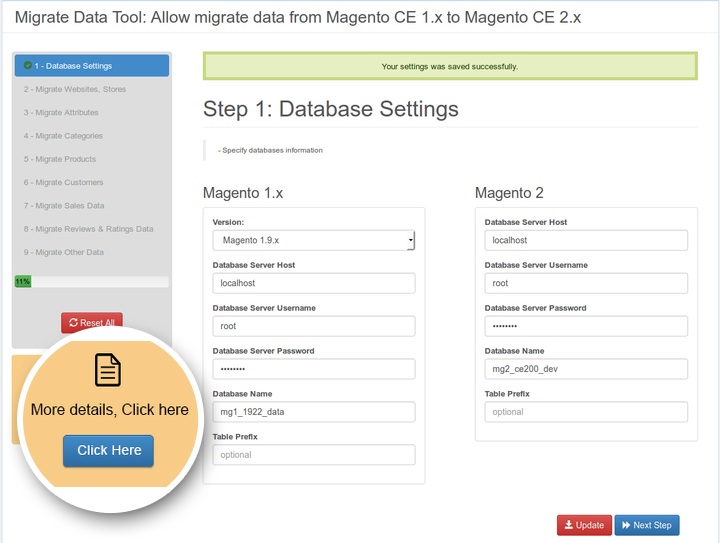Click the 'Magento 1.x' section heading
The height and width of the screenshot is (543, 720).
(x=243, y=193)
